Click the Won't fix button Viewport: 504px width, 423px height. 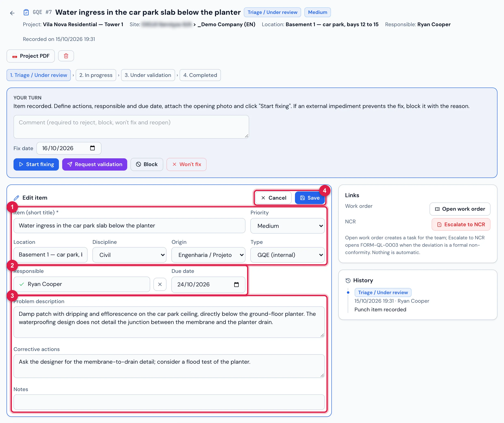click(187, 164)
